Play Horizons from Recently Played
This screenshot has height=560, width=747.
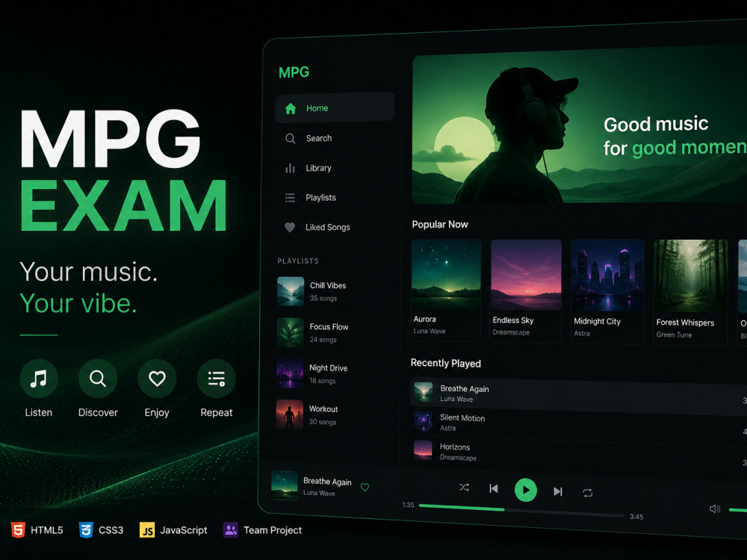click(x=578, y=452)
